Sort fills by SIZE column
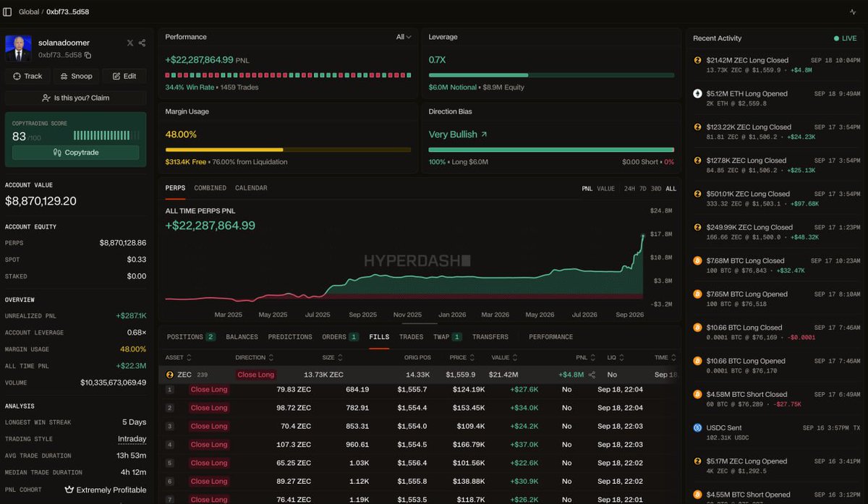Screen dimensions: 868x504 pos(332,358)
